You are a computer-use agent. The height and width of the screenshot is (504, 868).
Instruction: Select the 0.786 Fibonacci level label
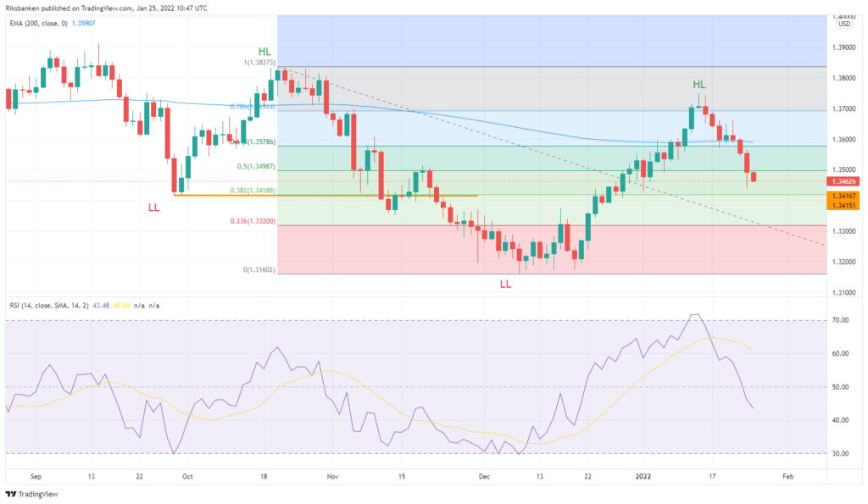coord(253,106)
